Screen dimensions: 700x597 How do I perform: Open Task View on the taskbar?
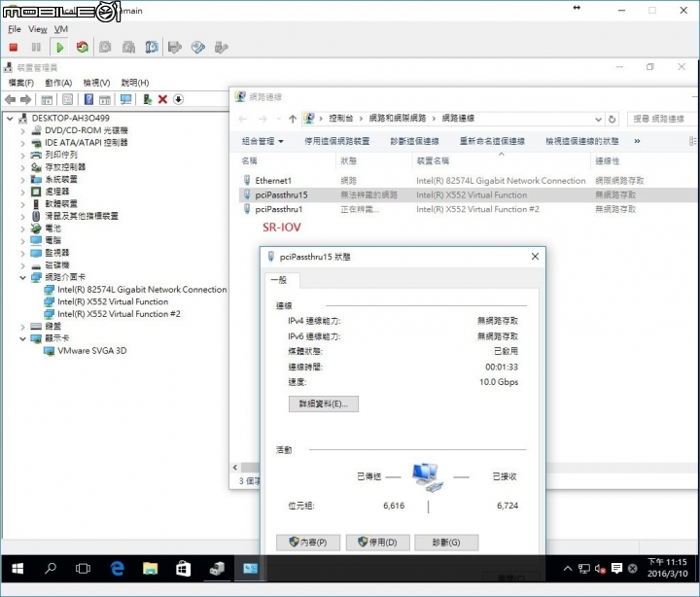point(83,569)
